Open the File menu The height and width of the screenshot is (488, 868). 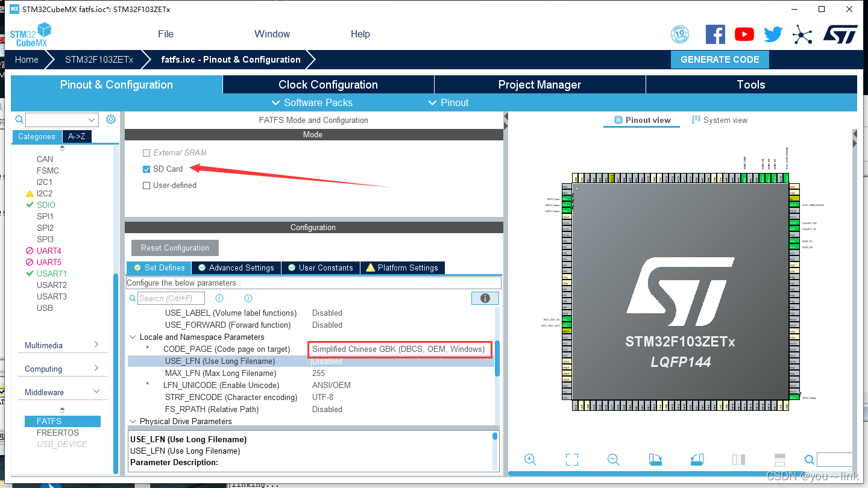166,34
